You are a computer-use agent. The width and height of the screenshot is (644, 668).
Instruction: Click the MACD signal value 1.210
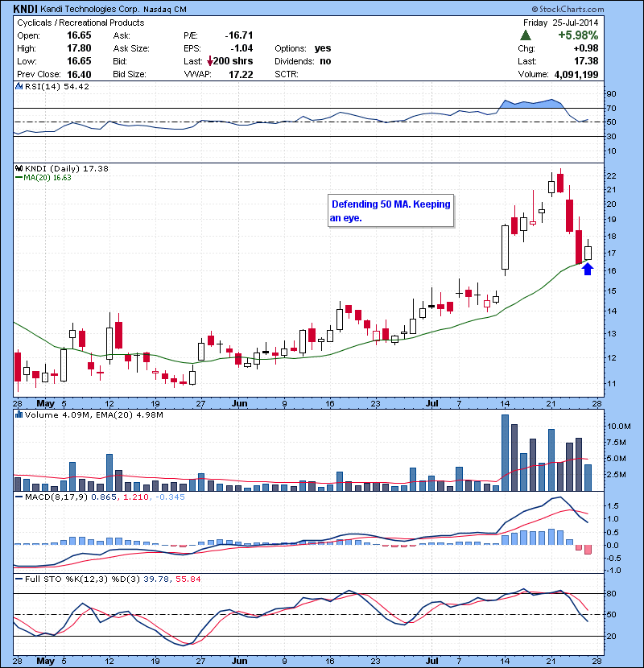click(136, 497)
